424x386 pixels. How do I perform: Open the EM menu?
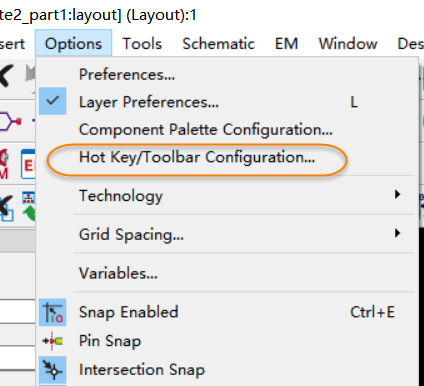(x=286, y=43)
